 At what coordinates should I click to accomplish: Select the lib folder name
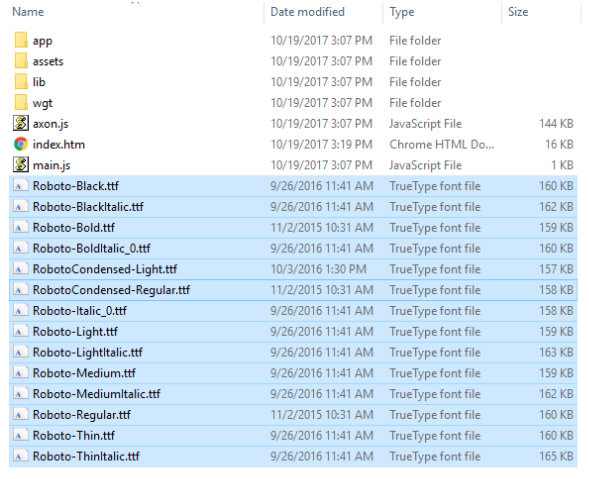pos(39,82)
